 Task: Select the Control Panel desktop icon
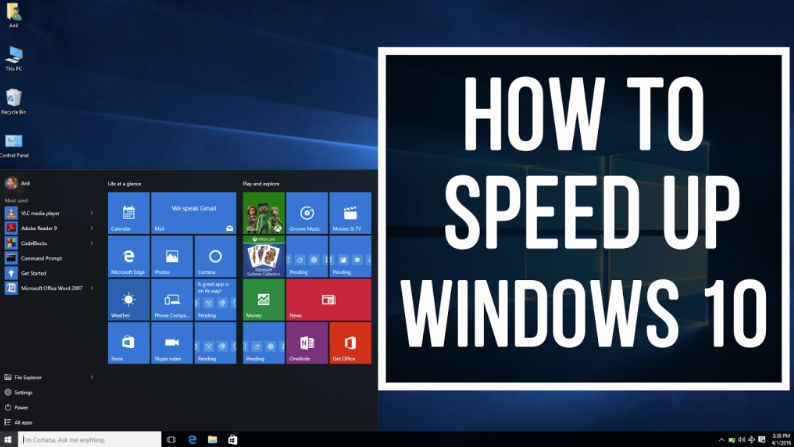pyautogui.click(x=14, y=146)
